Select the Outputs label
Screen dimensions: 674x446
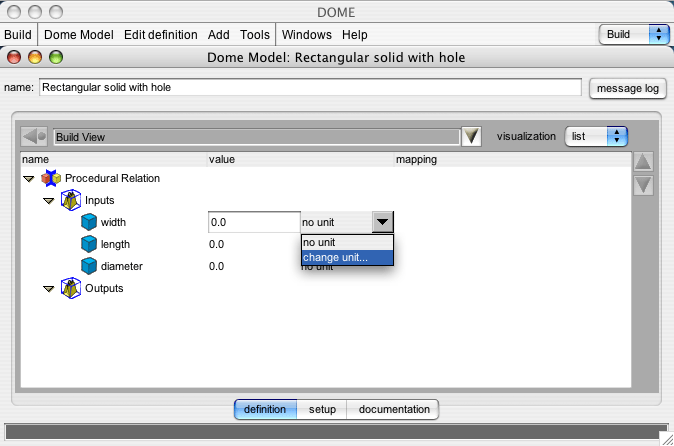[x=104, y=288]
